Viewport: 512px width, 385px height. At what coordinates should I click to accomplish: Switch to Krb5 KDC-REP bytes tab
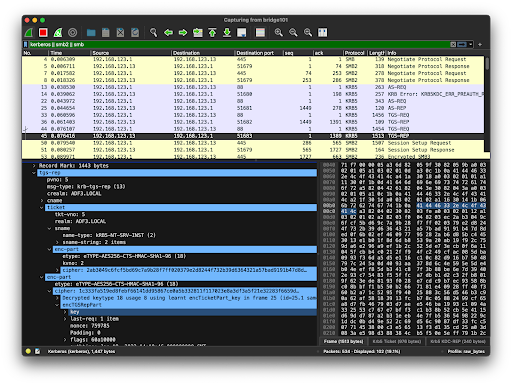pos(458,341)
